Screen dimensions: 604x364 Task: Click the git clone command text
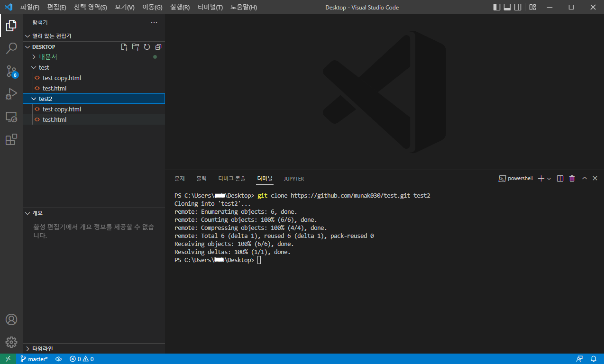[x=344, y=196]
